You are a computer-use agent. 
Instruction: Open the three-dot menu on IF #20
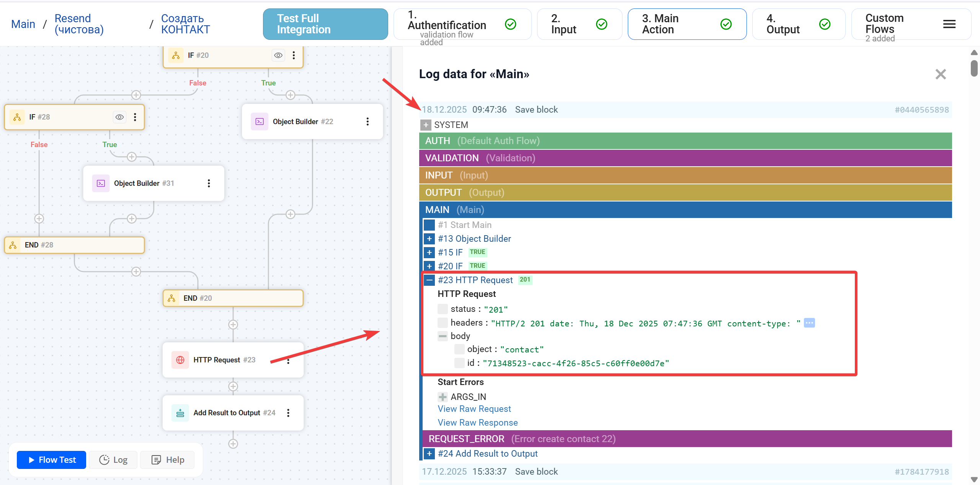click(294, 55)
